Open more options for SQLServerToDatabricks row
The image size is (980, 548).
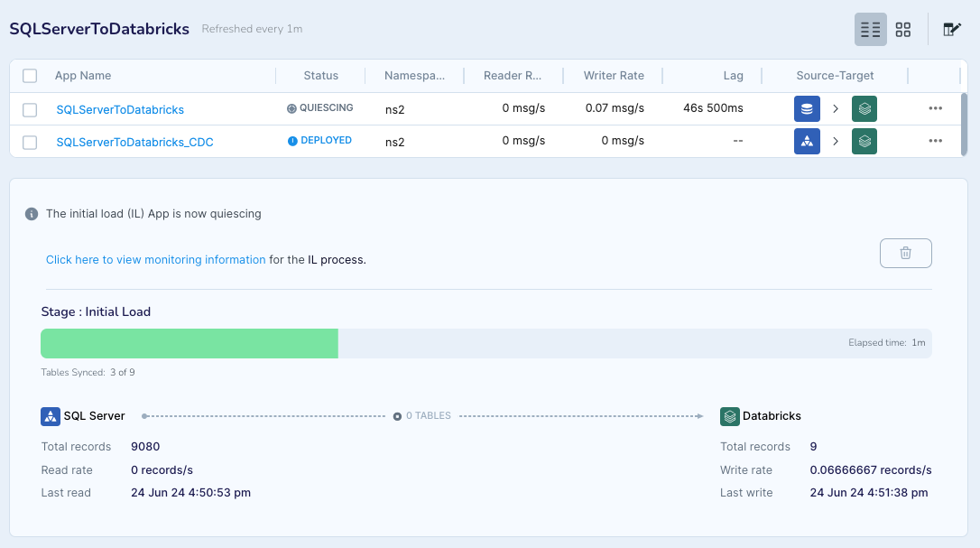click(x=935, y=109)
